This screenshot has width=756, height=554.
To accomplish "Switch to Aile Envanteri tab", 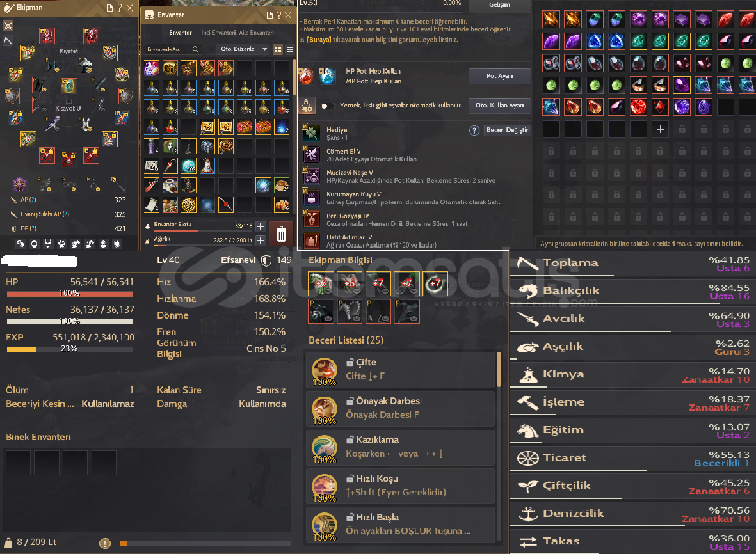I will point(257,33).
